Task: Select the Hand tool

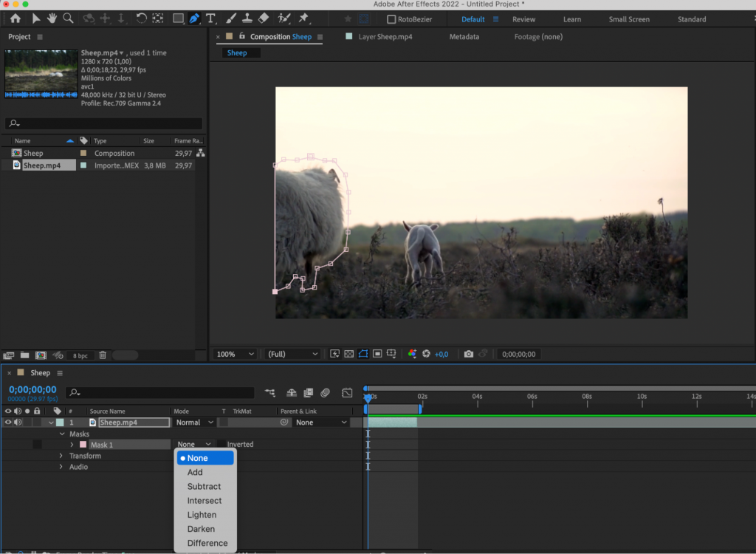Action: point(51,18)
